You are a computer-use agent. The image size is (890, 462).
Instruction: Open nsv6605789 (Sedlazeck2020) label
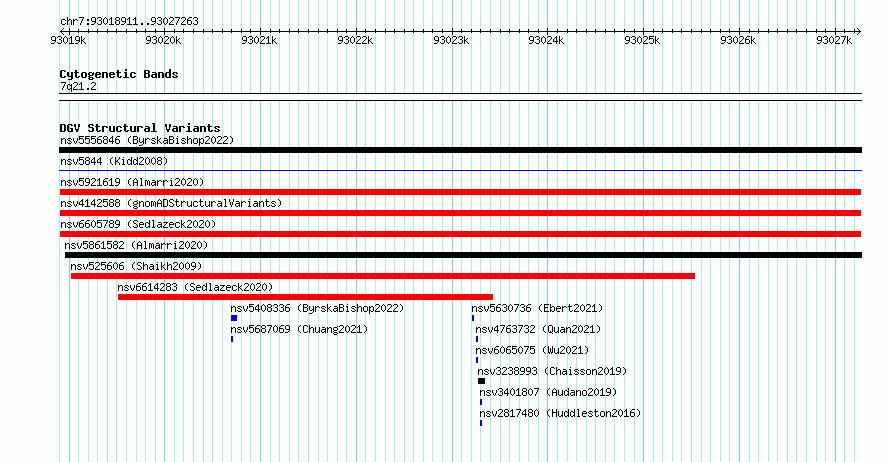[x=138, y=224]
